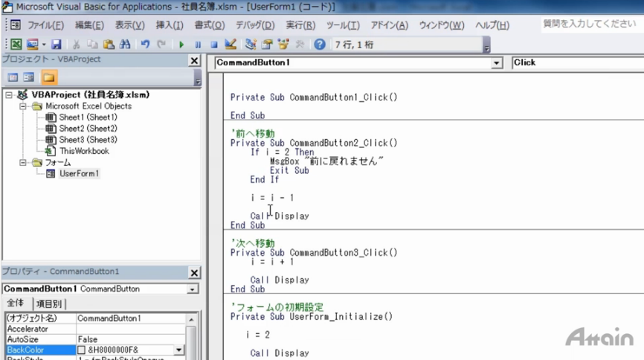The width and height of the screenshot is (644, 360).
Task: Switch to 項目別 properties tab
Action: [48, 304]
